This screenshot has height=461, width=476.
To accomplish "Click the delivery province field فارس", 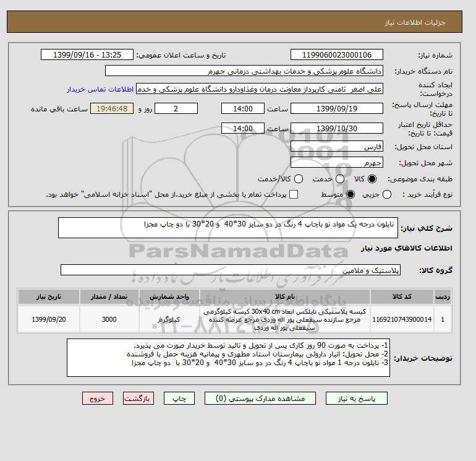I will tap(337, 147).
